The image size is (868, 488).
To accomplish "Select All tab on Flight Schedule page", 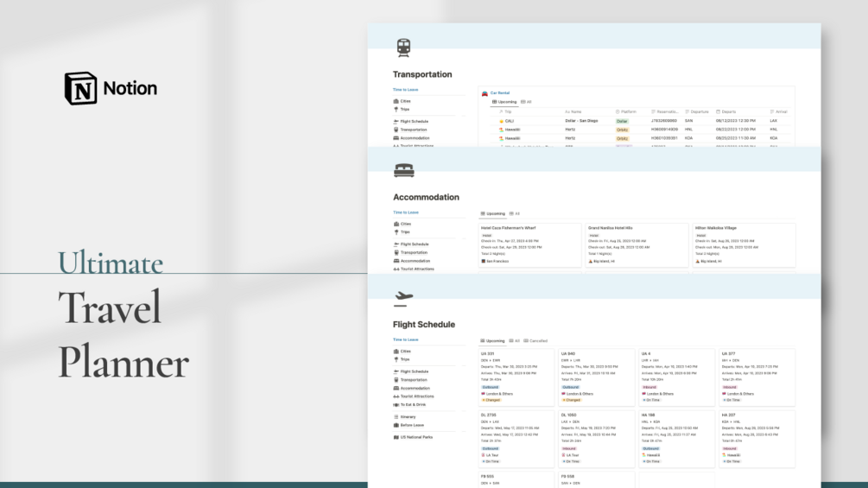I will click(515, 341).
